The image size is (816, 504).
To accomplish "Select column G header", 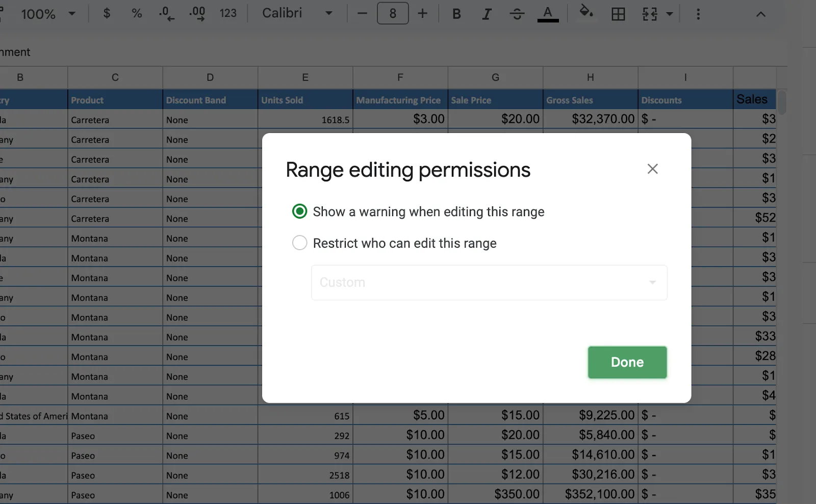I will pyautogui.click(x=495, y=77).
